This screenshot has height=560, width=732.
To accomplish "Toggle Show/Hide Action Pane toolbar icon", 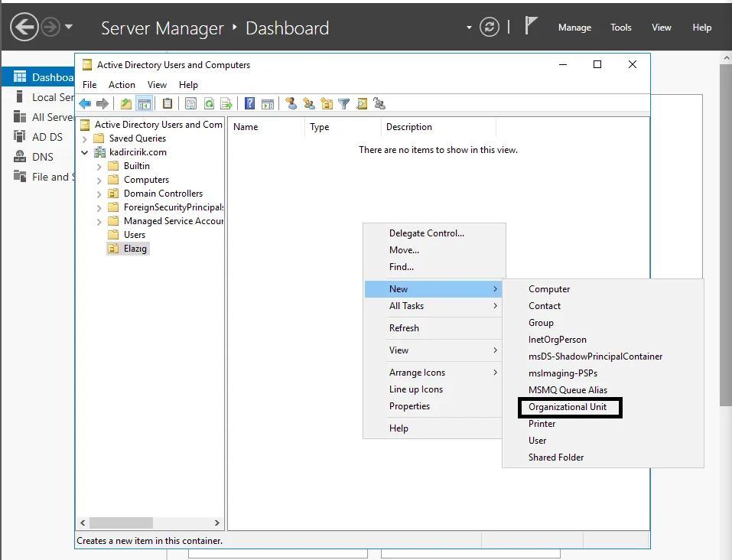I will click(268, 104).
